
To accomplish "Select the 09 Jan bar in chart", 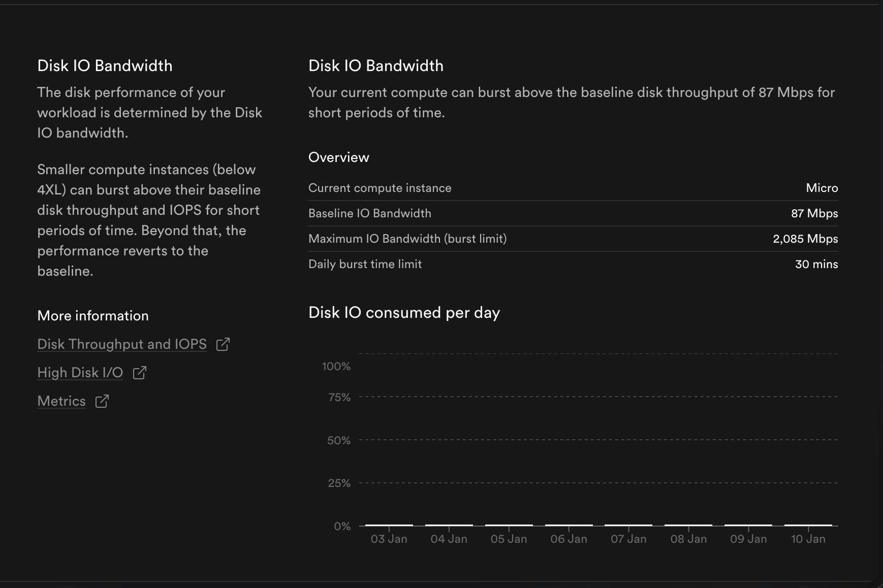I will tap(748, 525).
